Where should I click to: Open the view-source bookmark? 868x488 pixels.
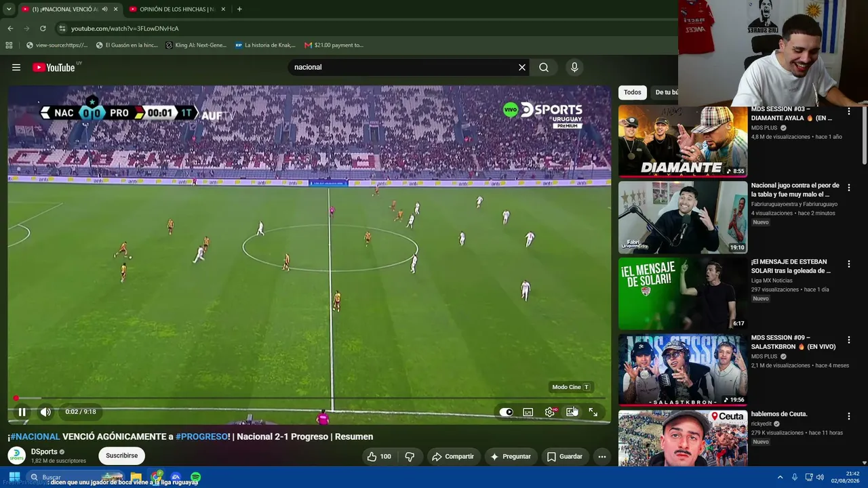[57, 45]
